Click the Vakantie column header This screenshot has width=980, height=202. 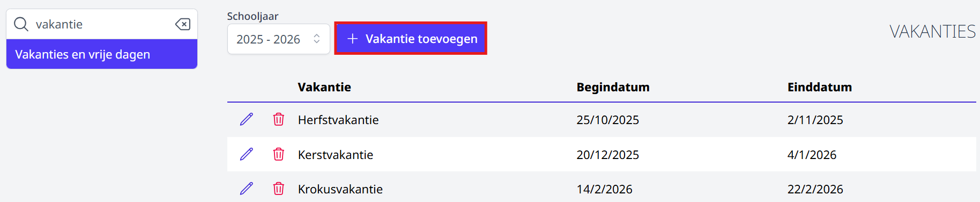point(324,87)
